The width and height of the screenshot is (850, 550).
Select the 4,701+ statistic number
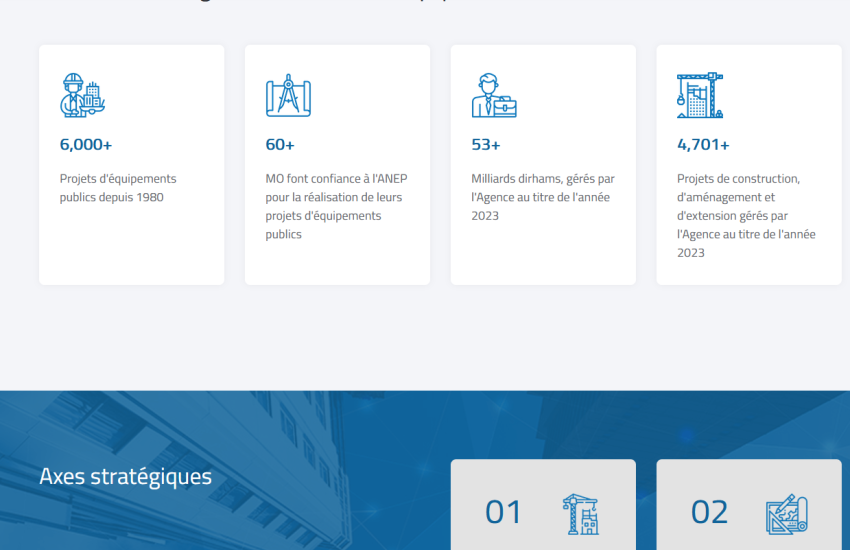[703, 144]
